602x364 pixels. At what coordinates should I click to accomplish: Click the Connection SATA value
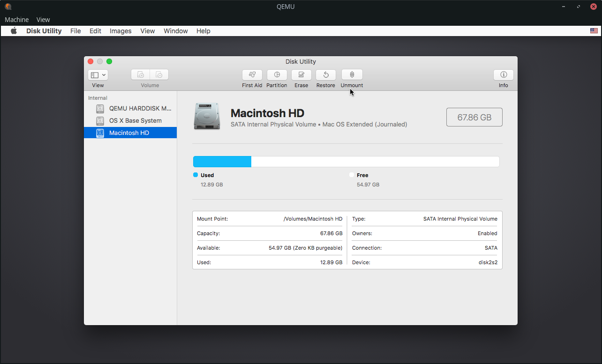coord(491,248)
